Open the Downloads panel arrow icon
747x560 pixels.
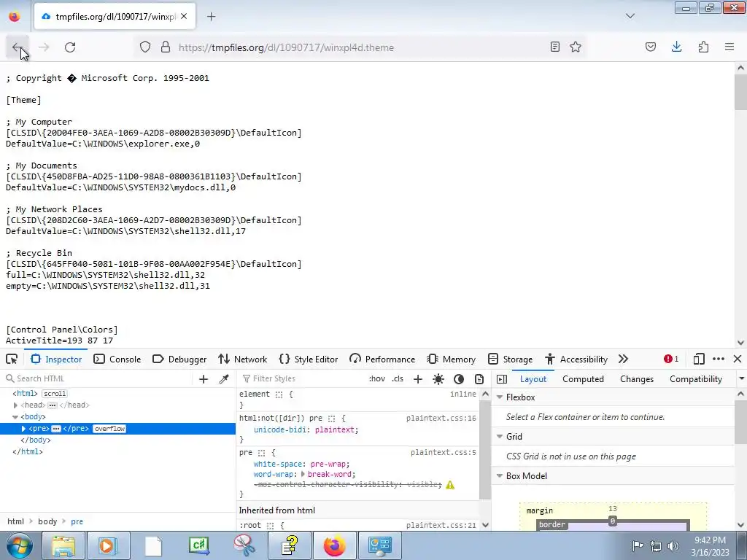[676, 47]
